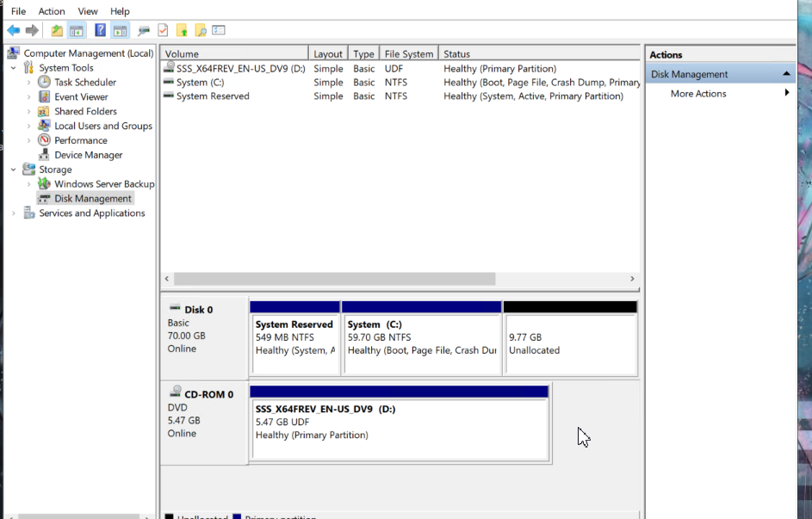
Task: Click the Performance icon in tree
Action: coord(45,139)
